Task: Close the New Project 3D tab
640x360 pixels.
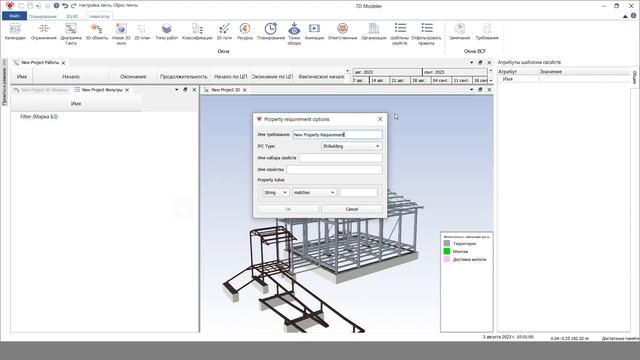Action: coord(244,90)
